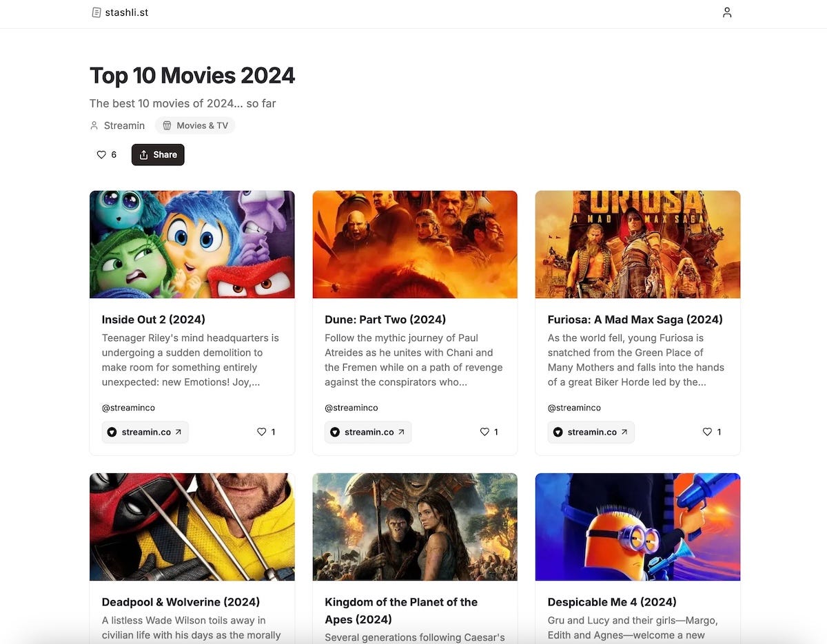This screenshot has height=644, width=827.
Task: Click Furiosa description text
Action: (636, 360)
